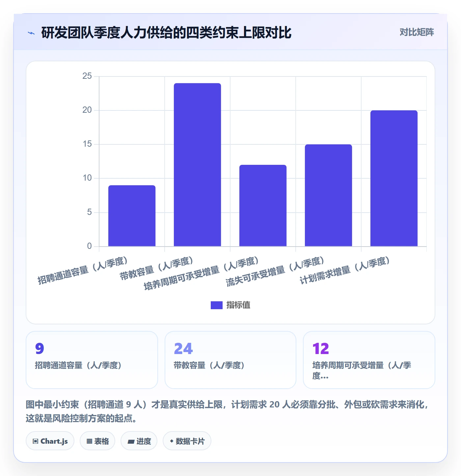Screen dimensions: 461x476
Task: Click the x-axis label 招聘通道容量（人/季度）
Action: click(x=83, y=270)
